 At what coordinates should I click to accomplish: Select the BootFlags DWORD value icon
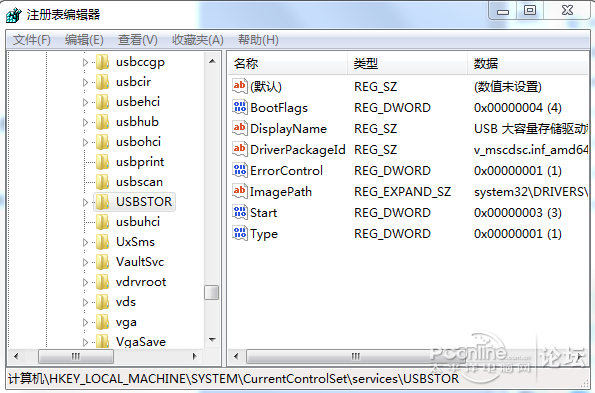coord(240,107)
